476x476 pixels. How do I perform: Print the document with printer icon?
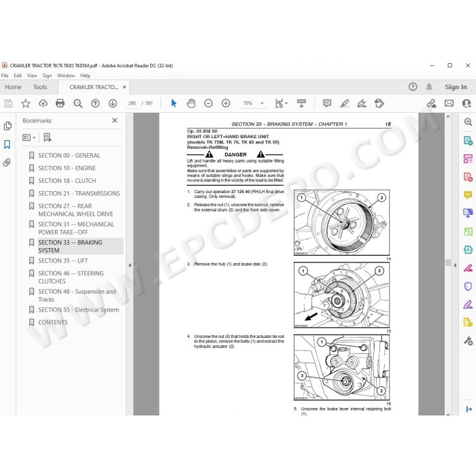click(x=60, y=103)
